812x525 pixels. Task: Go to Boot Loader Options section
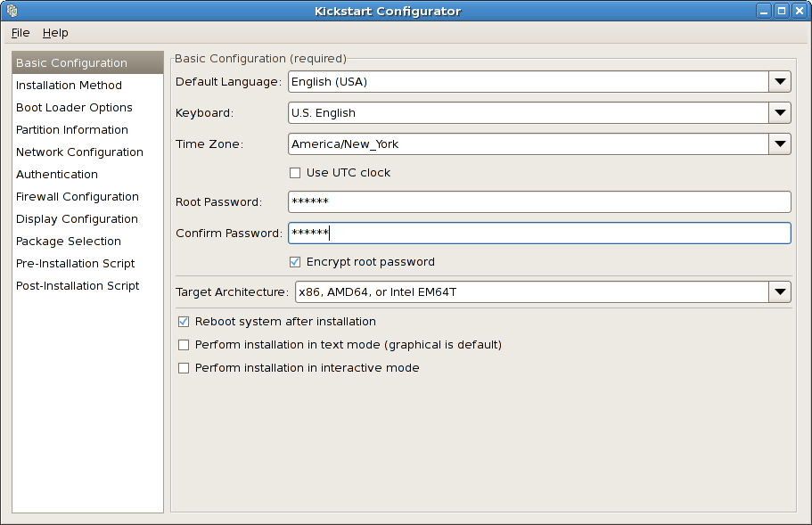click(x=74, y=108)
